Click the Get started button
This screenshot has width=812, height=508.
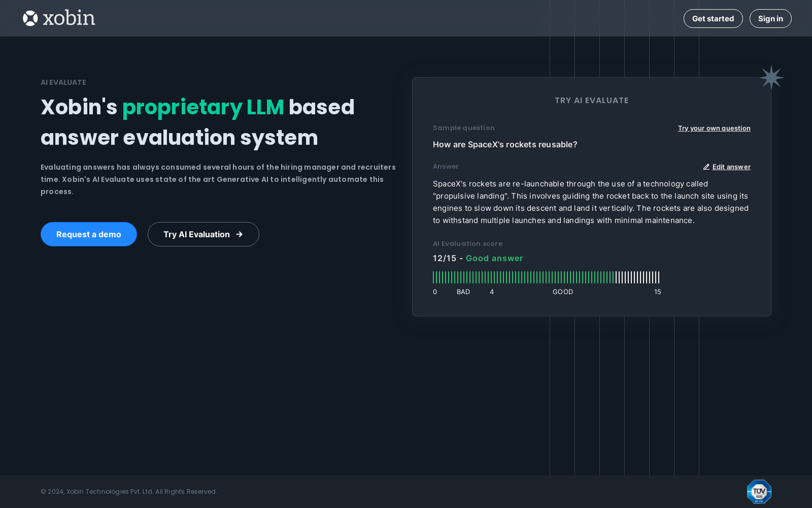click(x=713, y=18)
